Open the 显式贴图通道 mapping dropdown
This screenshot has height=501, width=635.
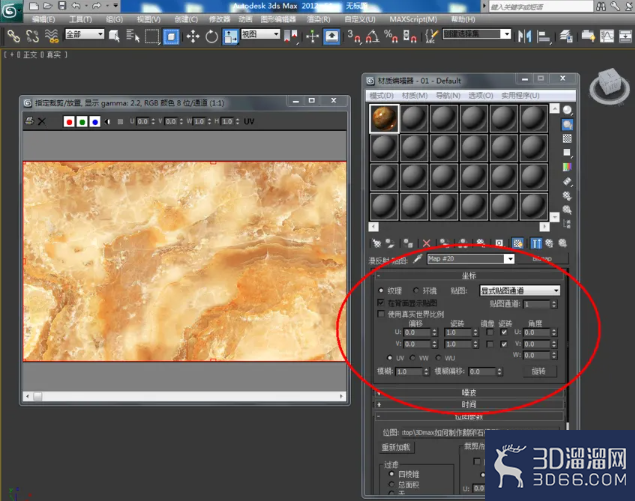click(520, 290)
